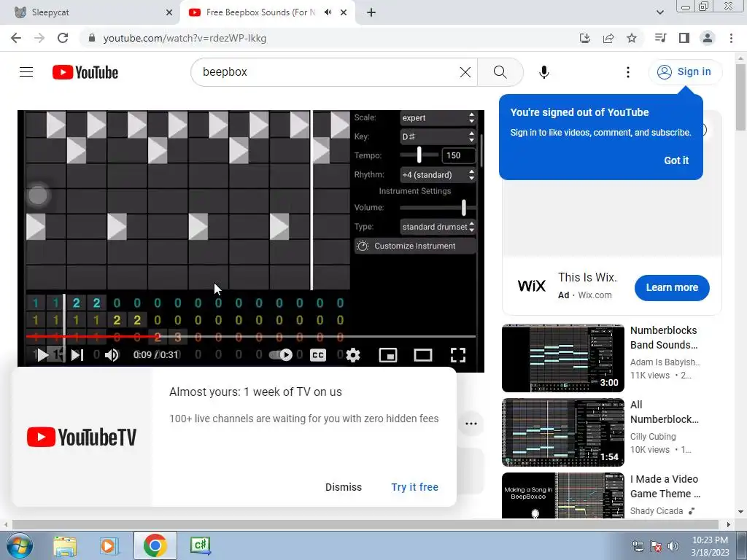Toggle theater mode
The width and height of the screenshot is (747, 560).
(422, 355)
